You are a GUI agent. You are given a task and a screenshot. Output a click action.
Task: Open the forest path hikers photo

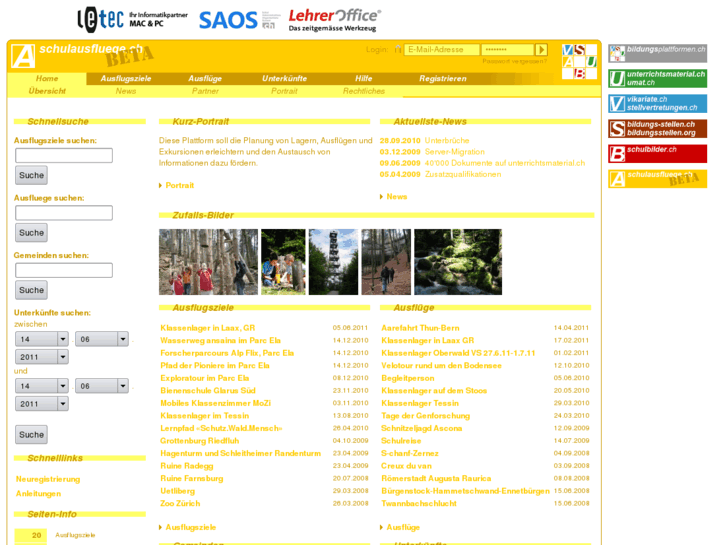[x=386, y=262]
